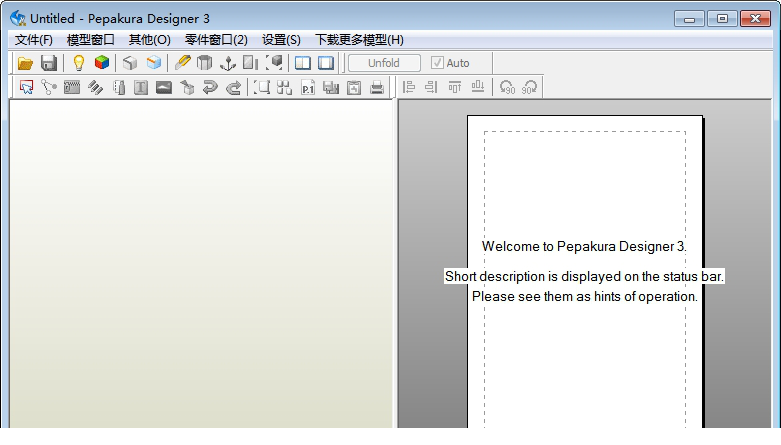Click the diagonal stripes edit icon
The width and height of the screenshot is (781, 445).
click(95, 87)
